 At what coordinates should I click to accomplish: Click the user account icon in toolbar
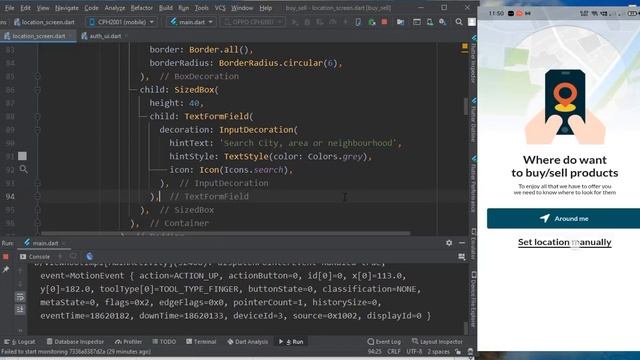472,22
